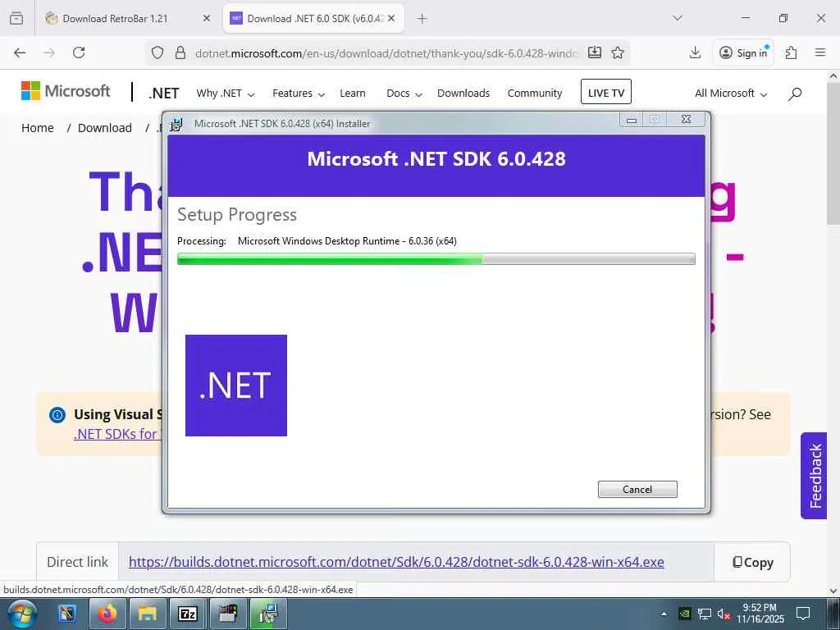Click the scrollbar up arrow

(x=834, y=76)
